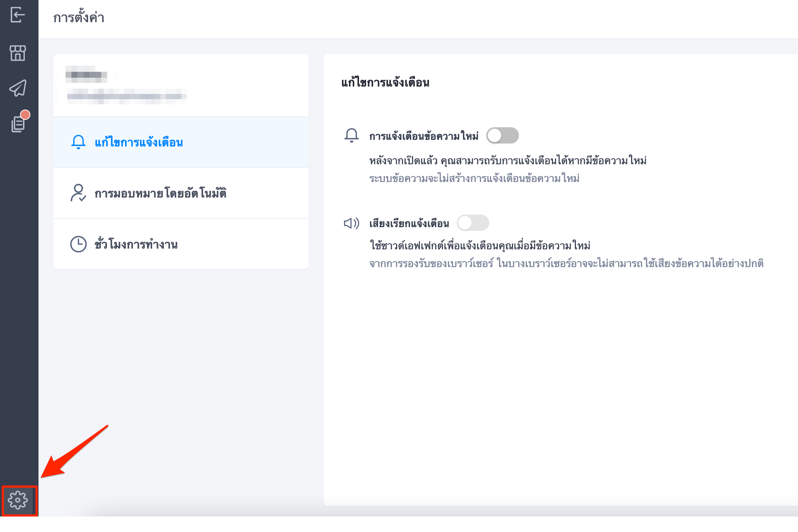Click the exit arrow icon in sidebar
Viewport: 798px width, 532px height.
coord(17,15)
